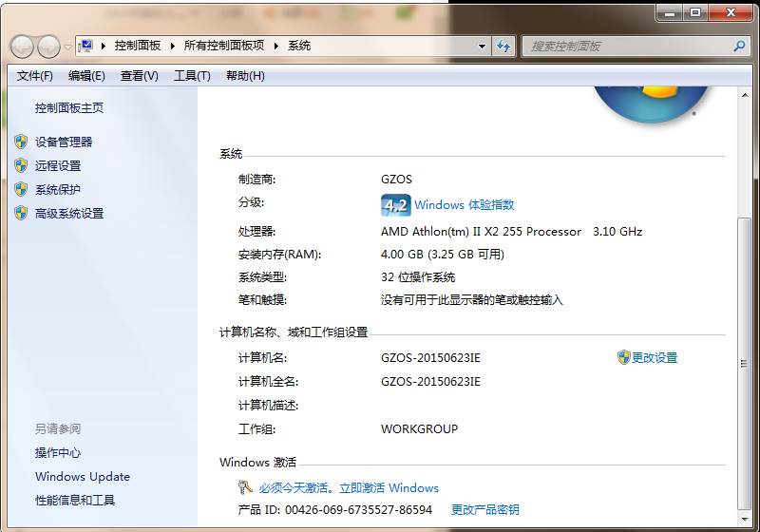Click shield icon beside 高级系统设置

[x=21, y=213]
